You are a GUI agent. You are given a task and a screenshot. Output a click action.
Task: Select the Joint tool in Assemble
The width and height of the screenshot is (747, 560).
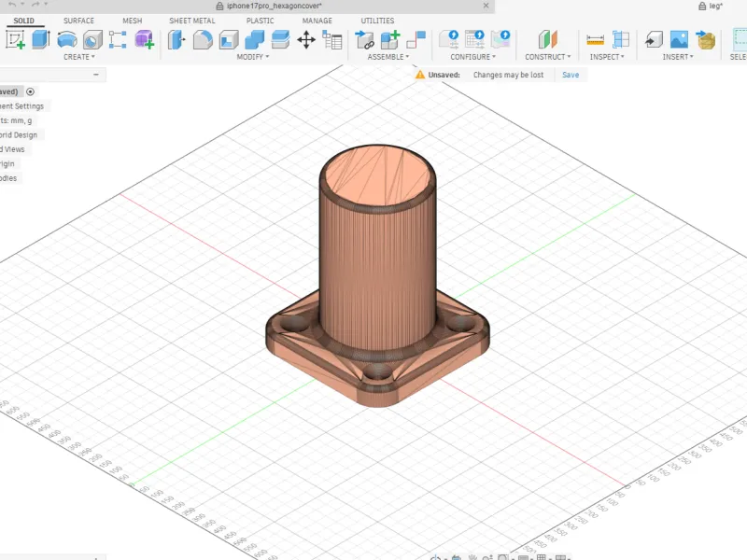coord(416,39)
